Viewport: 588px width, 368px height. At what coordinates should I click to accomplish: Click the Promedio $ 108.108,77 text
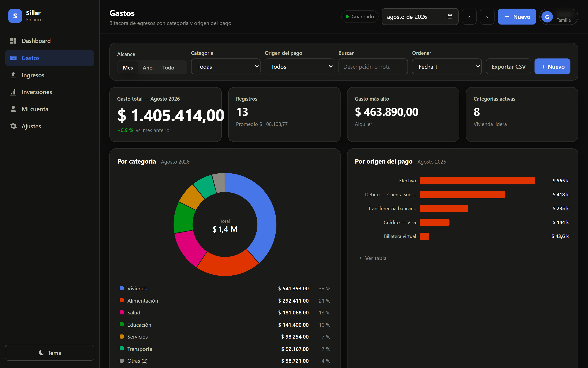(262, 124)
